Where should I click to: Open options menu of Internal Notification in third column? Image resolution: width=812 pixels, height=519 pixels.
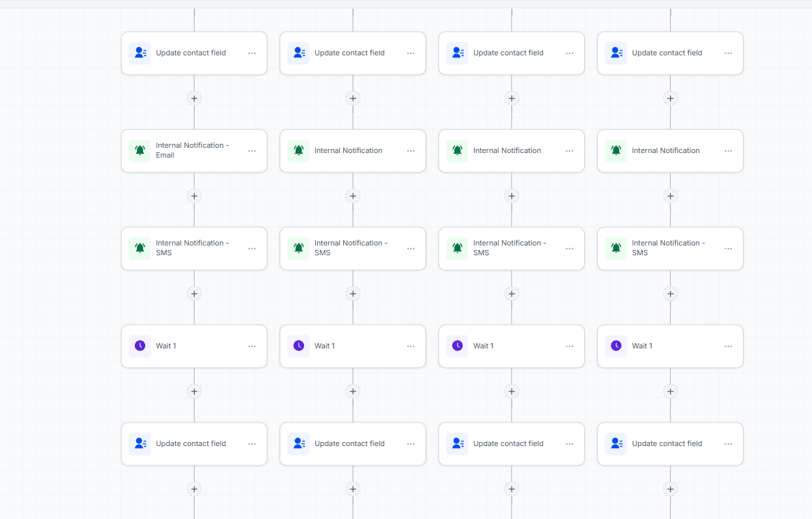click(x=570, y=150)
